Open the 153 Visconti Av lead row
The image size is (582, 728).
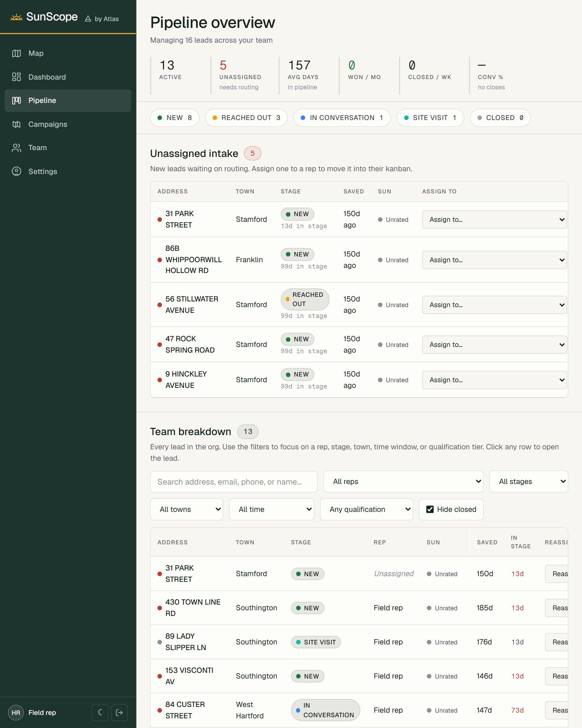click(x=359, y=676)
